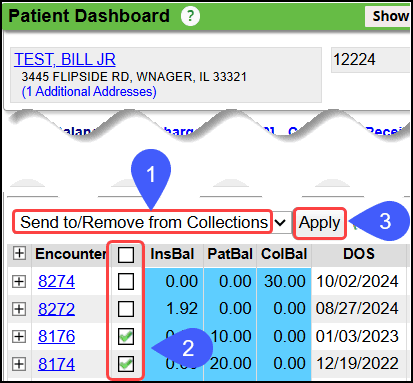This screenshot has width=413, height=383.
Task: Open encounter 8176 link
Action: (x=56, y=336)
